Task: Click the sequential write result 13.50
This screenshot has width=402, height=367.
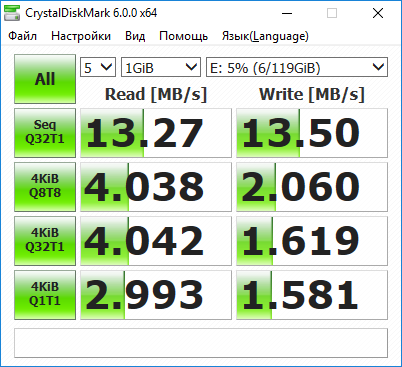Action: (312, 133)
